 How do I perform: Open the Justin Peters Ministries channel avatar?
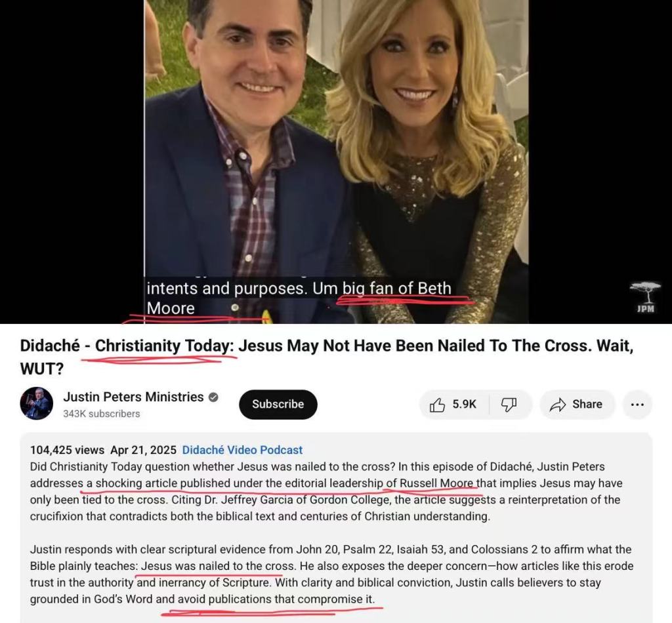point(37,403)
